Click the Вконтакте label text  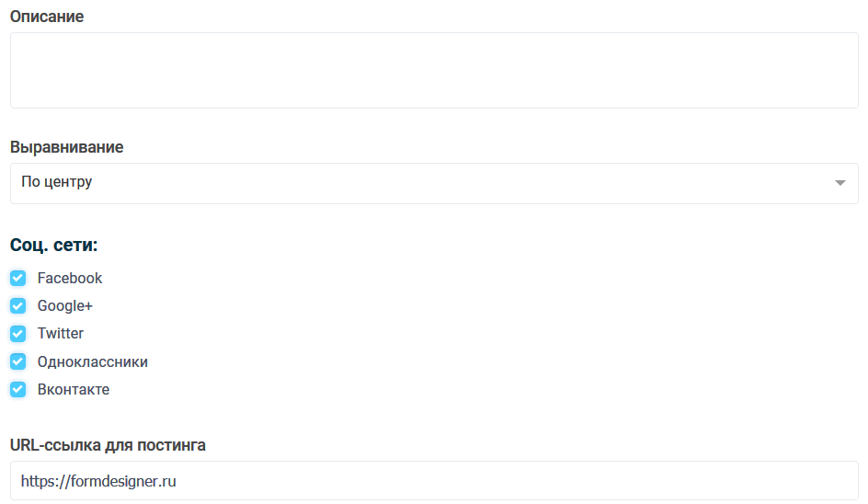click(74, 390)
